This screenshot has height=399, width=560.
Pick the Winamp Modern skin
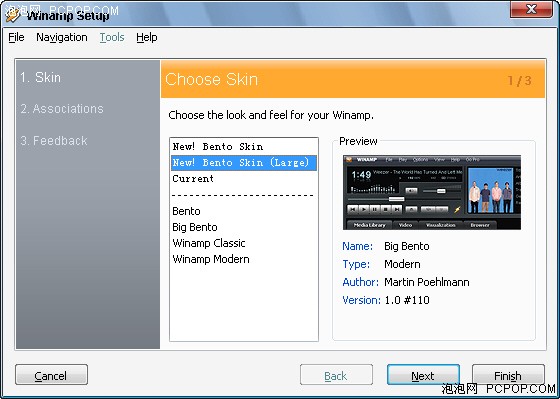point(244,259)
